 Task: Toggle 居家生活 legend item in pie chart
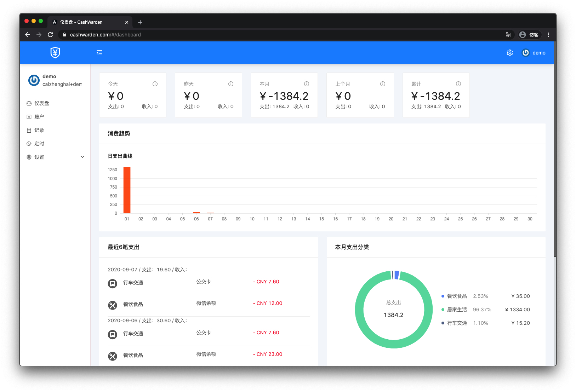tap(456, 310)
